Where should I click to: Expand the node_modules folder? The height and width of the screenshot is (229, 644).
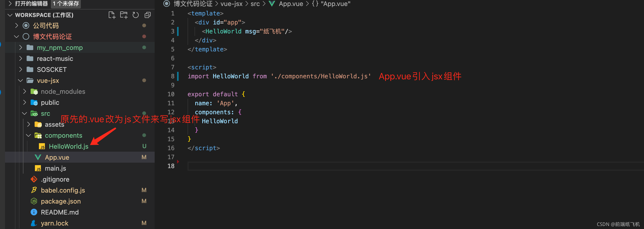click(x=63, y=92)
